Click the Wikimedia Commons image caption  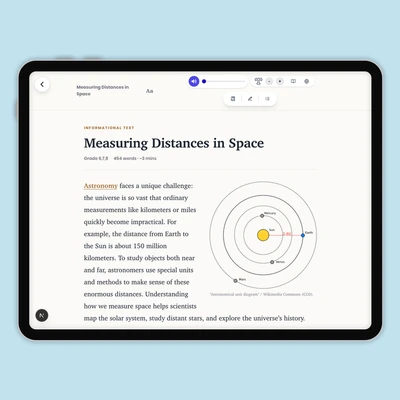click(x=261, y=294)
